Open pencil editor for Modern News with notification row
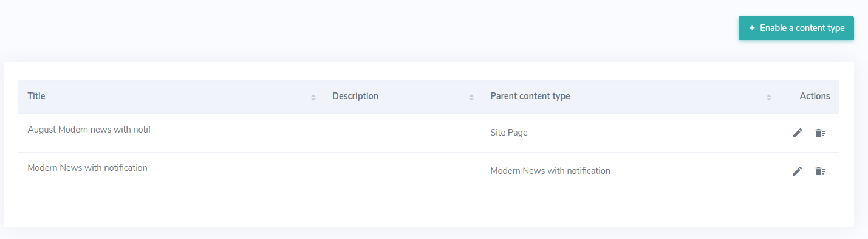 coord(798,171)
